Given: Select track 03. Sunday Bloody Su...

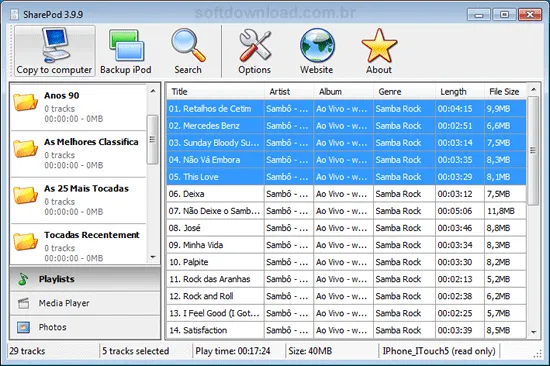Looking at the screenshot, I should click(346, 143).
